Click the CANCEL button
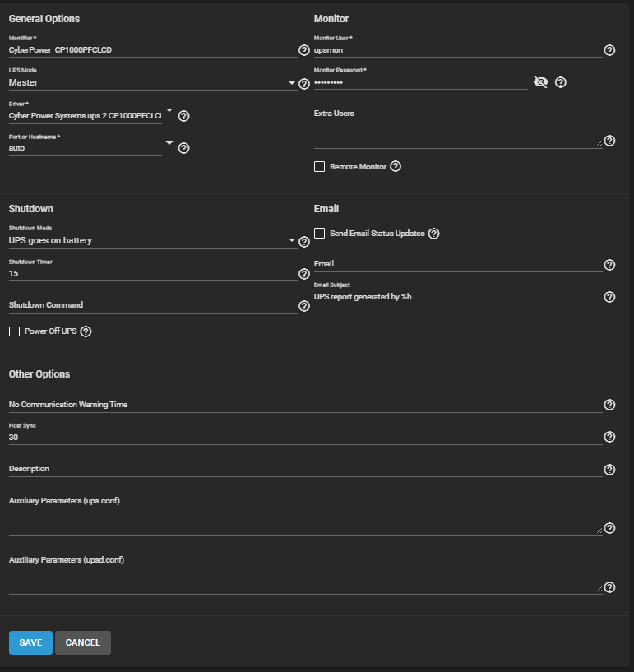The width and height of the screenshot is (634, 672). pyautogui.click(x=83, y=642)
